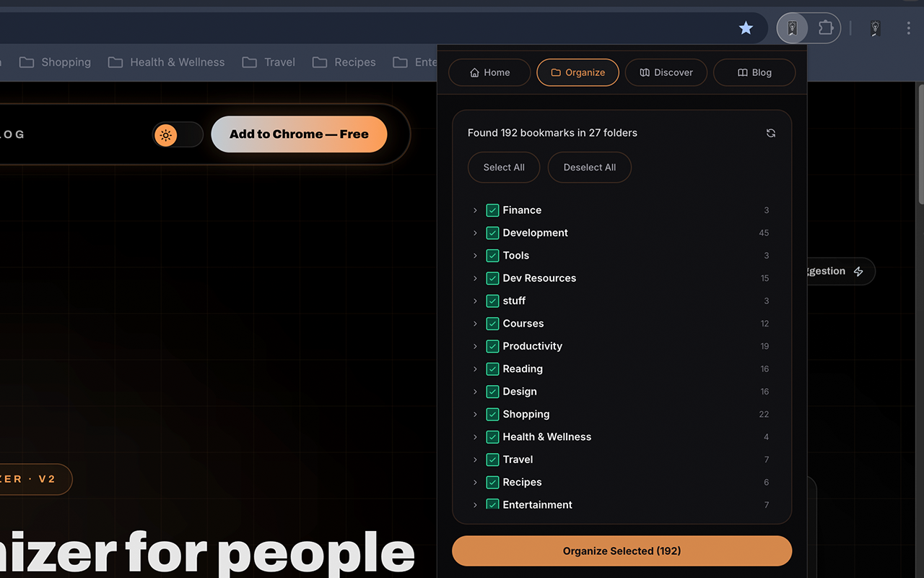
Task: Click the pinned lightbulb extension icon beside the menu
Action: coord(875,28)
